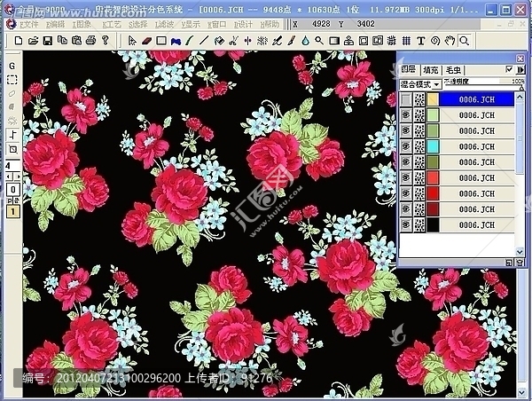Open the 显示 menu
Viewport: 532px width, 401px height.
tap(191, 25)
